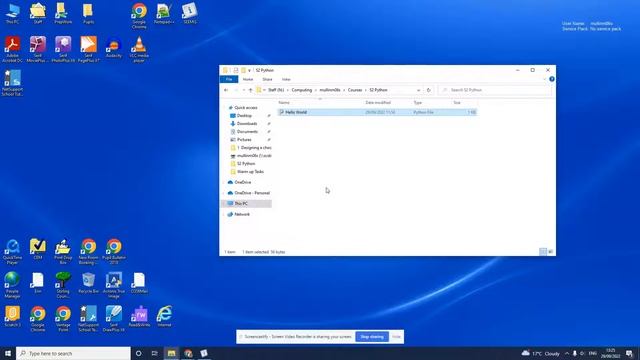This screenshot has height=360, width=640.
Task: Open Vantage Point Chrome shortcut
Action: (x=63, y=319)
